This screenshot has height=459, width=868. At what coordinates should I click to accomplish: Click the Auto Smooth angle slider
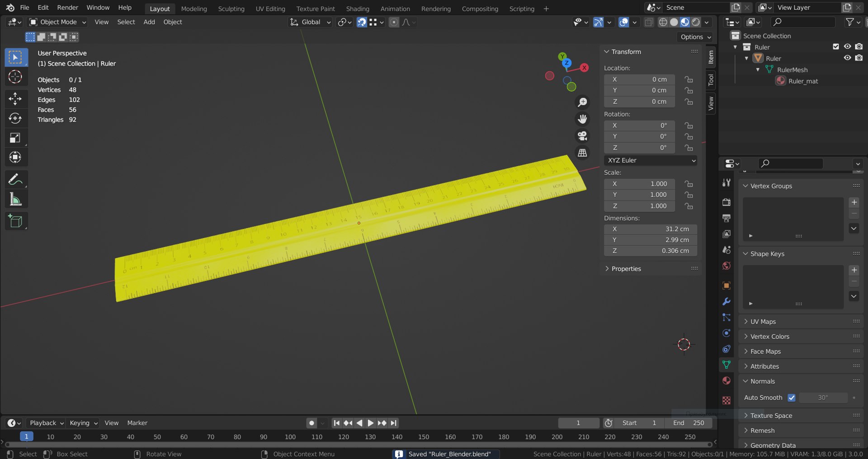823,398
